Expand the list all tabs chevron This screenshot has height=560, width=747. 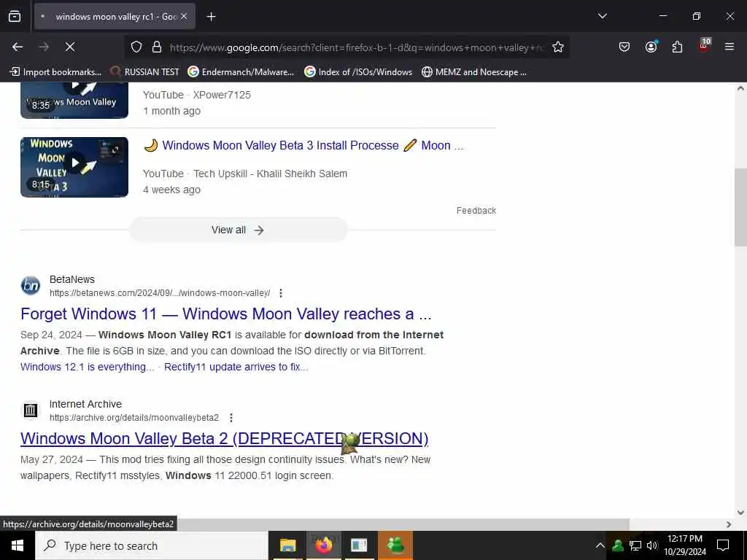pyautogui.click(x=602, y=16)
